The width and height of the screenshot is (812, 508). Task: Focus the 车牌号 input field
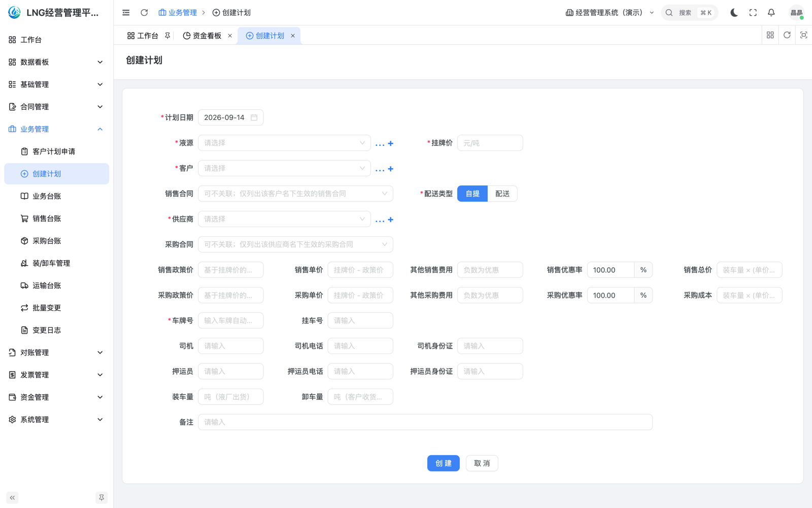pos(230,321)
